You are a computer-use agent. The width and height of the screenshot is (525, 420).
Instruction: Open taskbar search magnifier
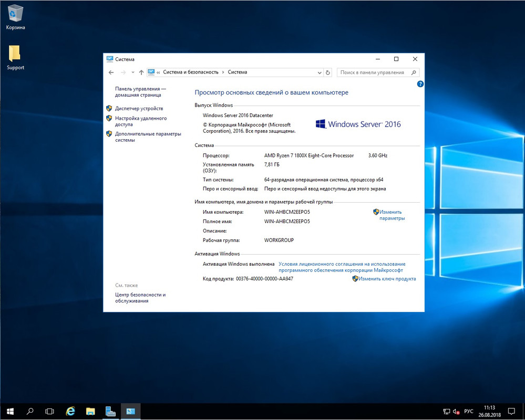tap(30, 411)
